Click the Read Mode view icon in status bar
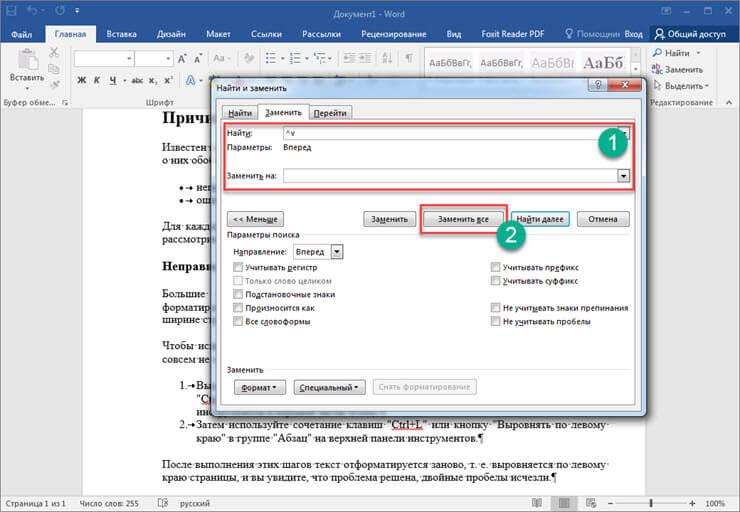Viewport: 740px width, 512px height. tap(537, 503)
